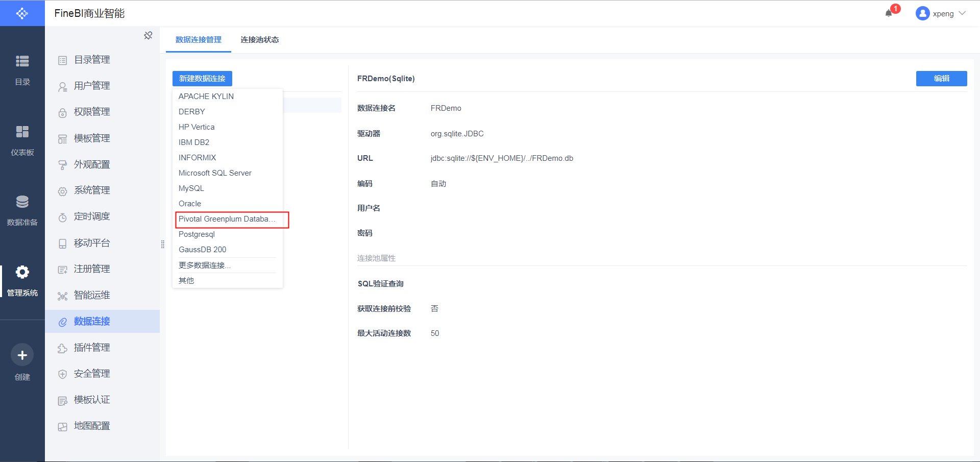
Task: Click 新建数据连接 button
Action: tap(202, 79)
